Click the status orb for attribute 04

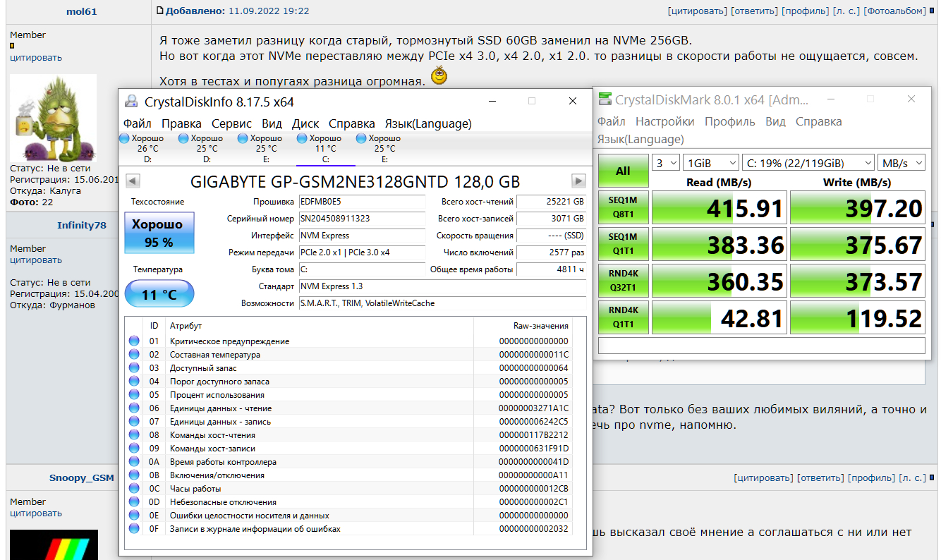point(134,382)
